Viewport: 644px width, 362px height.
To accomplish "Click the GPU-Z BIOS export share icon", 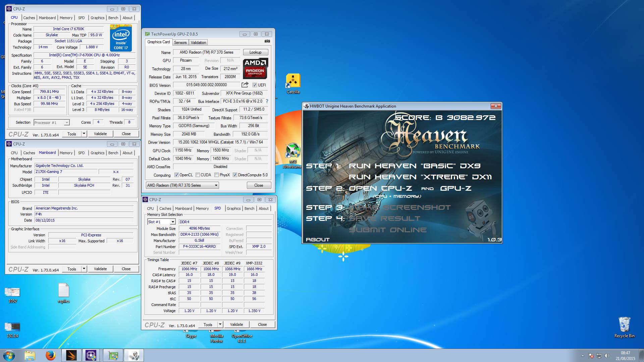I will point(245,85).
